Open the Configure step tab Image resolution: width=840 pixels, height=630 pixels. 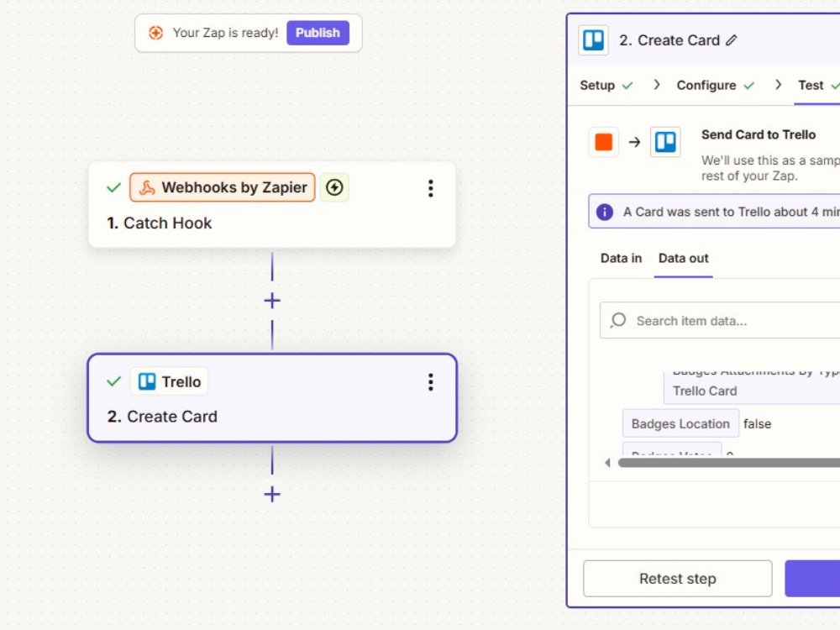coord(715,85)
